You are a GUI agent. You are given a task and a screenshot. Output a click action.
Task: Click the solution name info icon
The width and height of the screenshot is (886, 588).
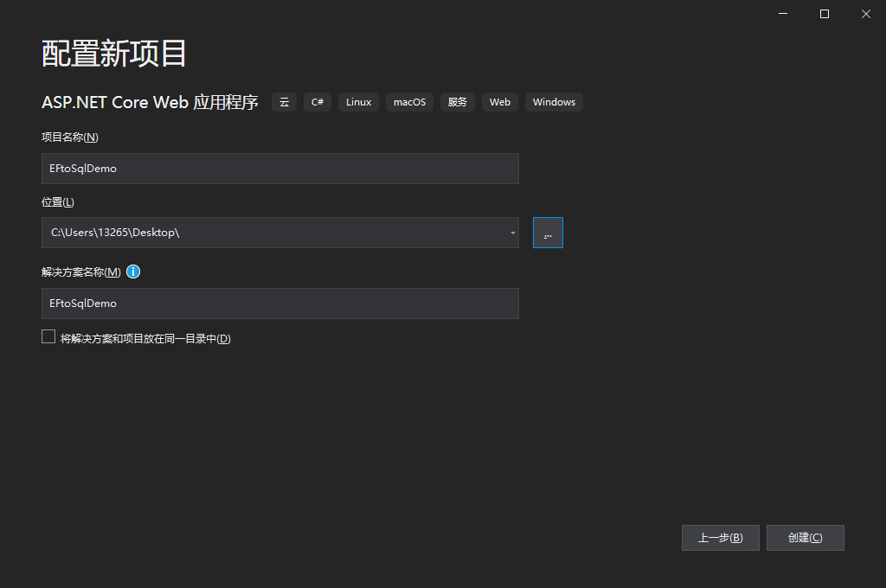(x=133, y=272)
